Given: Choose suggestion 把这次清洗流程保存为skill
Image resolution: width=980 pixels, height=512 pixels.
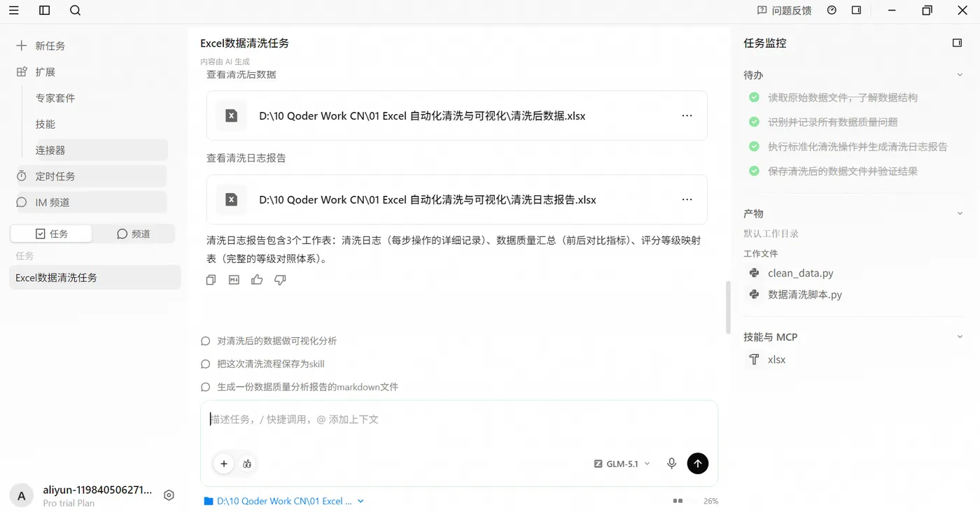Looking at the screenshot, I should 262,364.
